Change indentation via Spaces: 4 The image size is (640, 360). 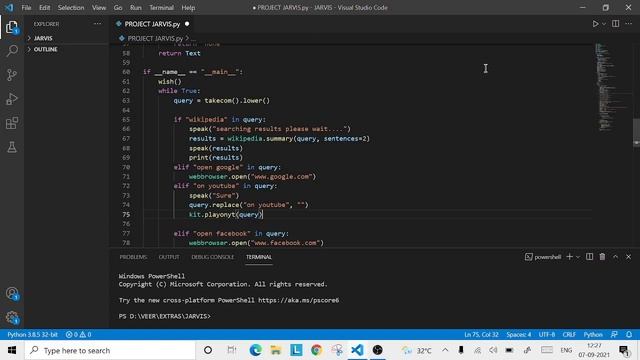click(x=518, y=334)
